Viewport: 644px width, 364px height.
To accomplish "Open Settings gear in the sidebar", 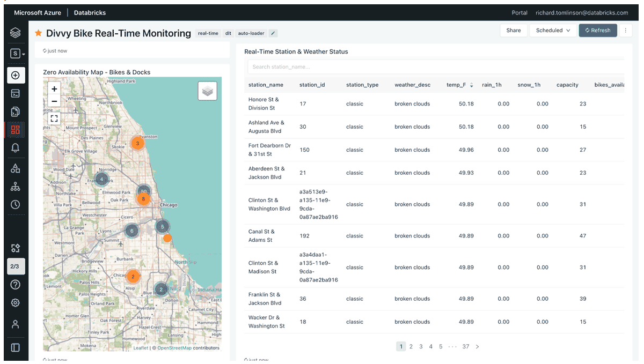I will (15, 303).
